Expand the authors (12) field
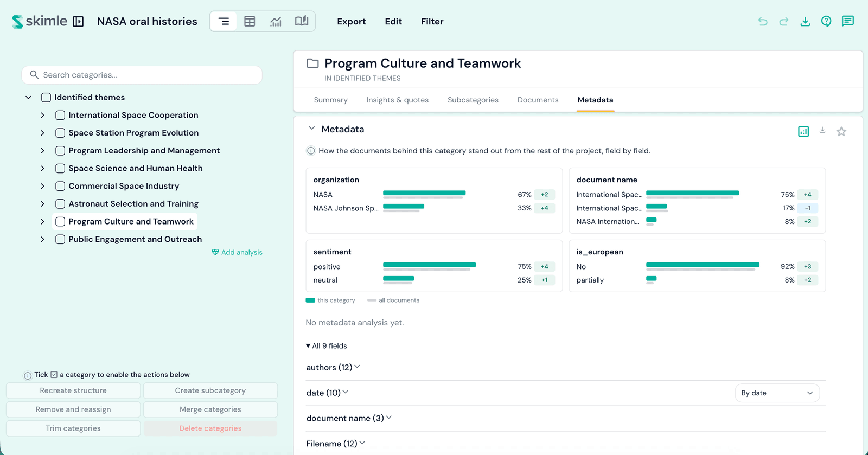Image resolution: width=868 pixels, height=455 pixels. [333, 367]
